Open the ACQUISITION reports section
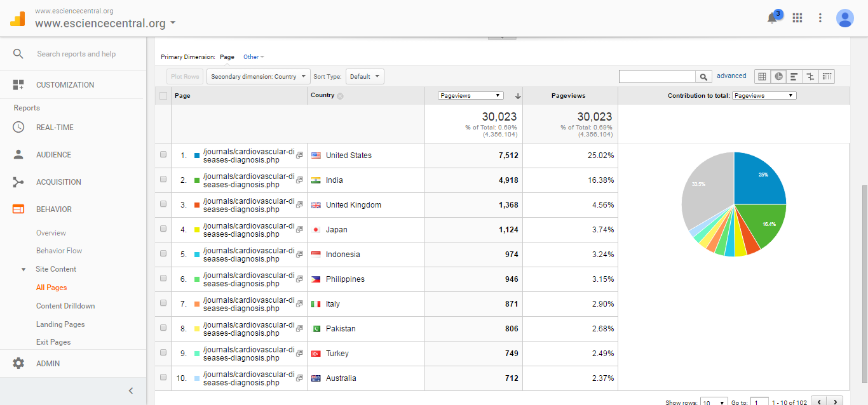The image size is (868, 405). tap(58, 182)
